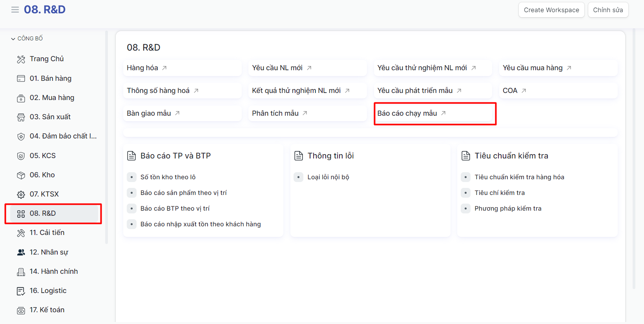Click the 02. Mua hàng bag icon

click(x=21, y=98)
